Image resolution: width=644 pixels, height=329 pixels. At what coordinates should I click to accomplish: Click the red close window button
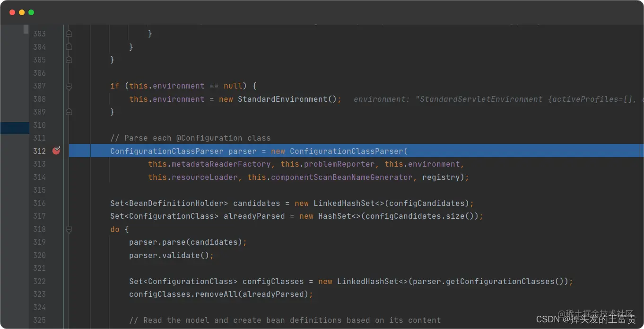[x=12, y=12]
